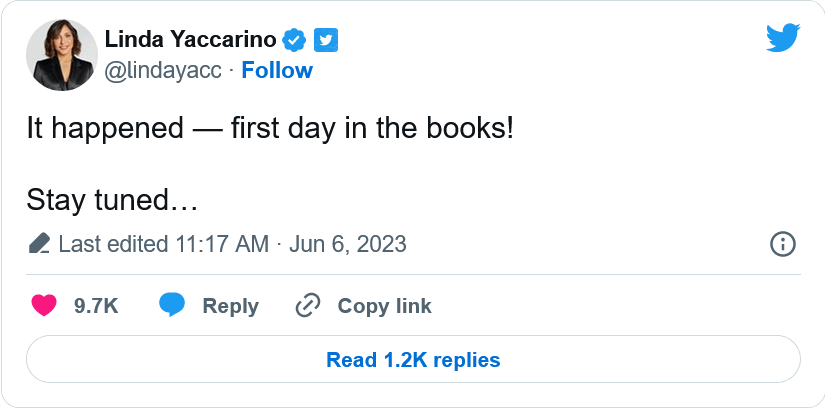Click the chain link icon
Image resolution: width=825 pixels, height=408 pixels.
click(x=307, y=306)
